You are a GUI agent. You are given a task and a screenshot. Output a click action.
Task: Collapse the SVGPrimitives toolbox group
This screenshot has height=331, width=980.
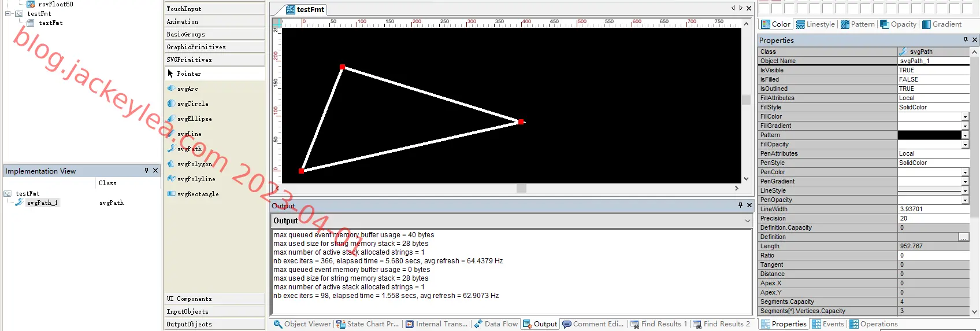214,60
